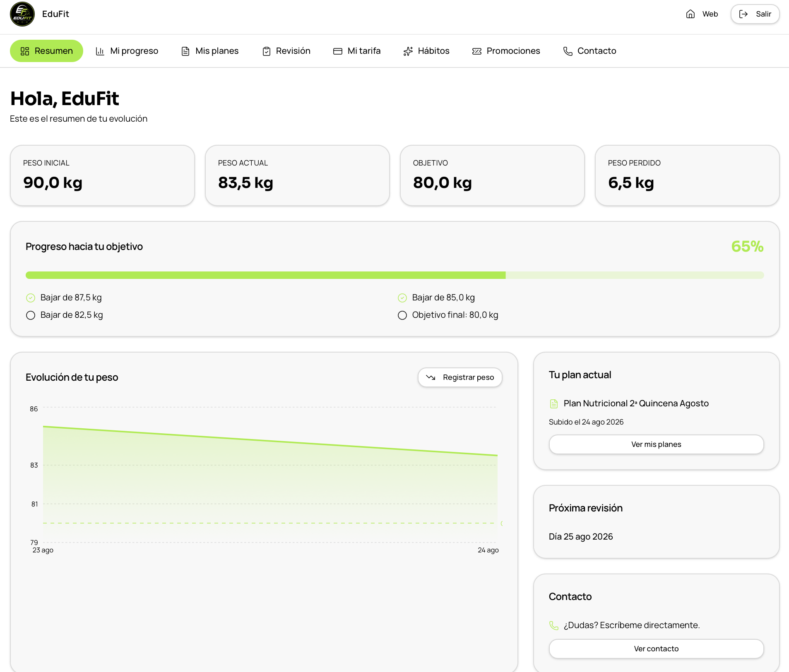Click the Salir logout button
The width and height of the screenshot is (789, 672).
pos(755,14)
